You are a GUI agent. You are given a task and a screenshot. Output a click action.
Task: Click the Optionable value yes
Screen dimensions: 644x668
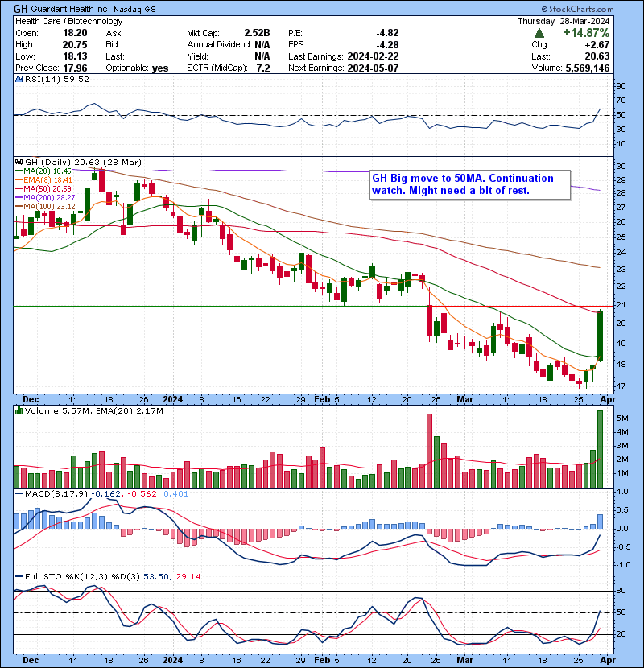(x=160, y=68)
